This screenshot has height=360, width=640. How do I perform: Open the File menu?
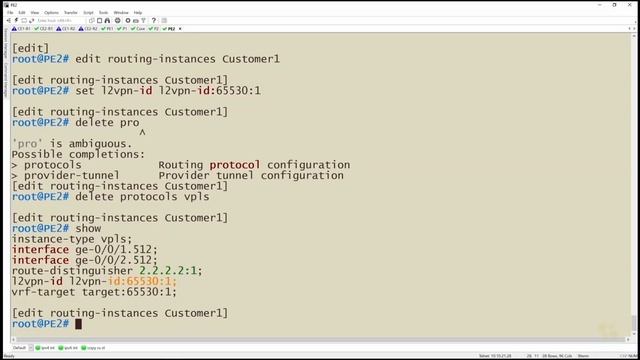pos(10,13)
